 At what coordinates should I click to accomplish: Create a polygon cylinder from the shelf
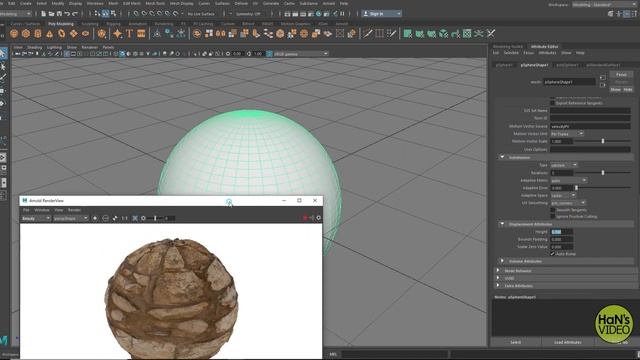[38, 33]
